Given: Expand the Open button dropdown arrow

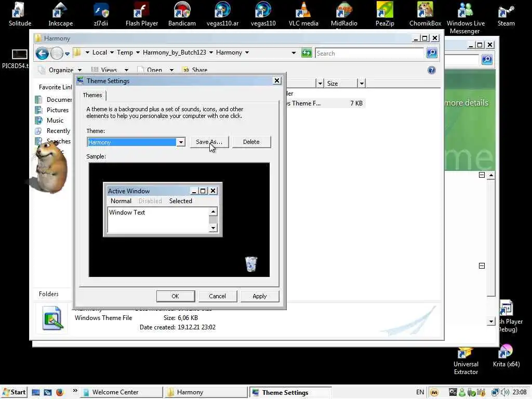Looking at the screenshot, I should (171, 70).
